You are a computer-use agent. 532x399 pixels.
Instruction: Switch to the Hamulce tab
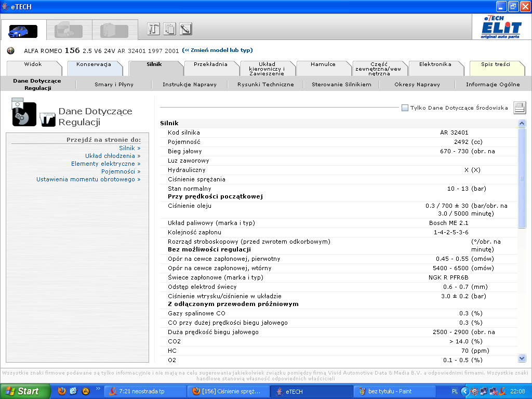(323, 65)
